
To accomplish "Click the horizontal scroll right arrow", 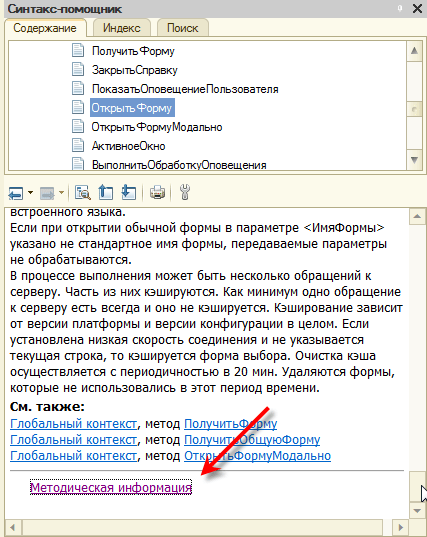I will tap(400, 527).
